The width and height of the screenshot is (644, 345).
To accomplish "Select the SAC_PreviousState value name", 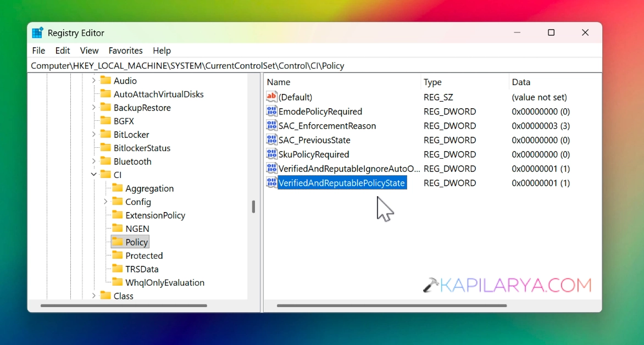I will pyautogui.click(x=314, y=140).
